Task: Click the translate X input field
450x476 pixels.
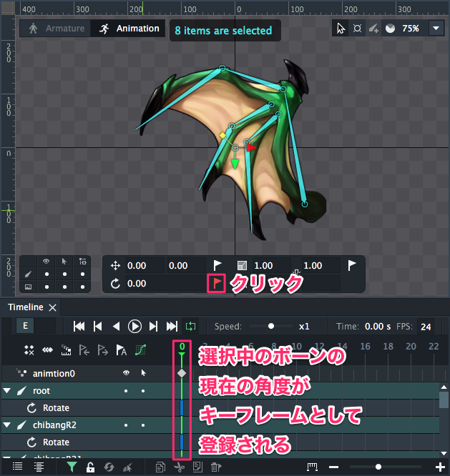Action: (145, 266)
